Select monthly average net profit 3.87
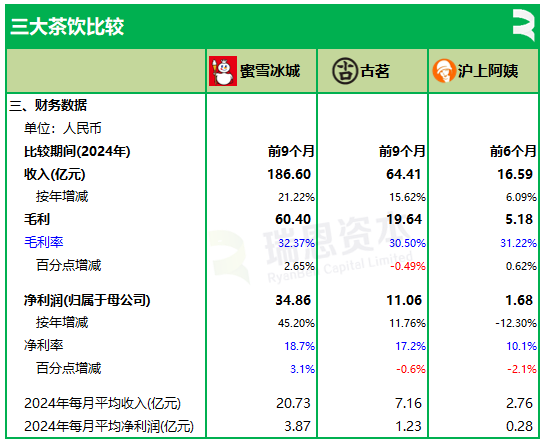 coord(298,426)
